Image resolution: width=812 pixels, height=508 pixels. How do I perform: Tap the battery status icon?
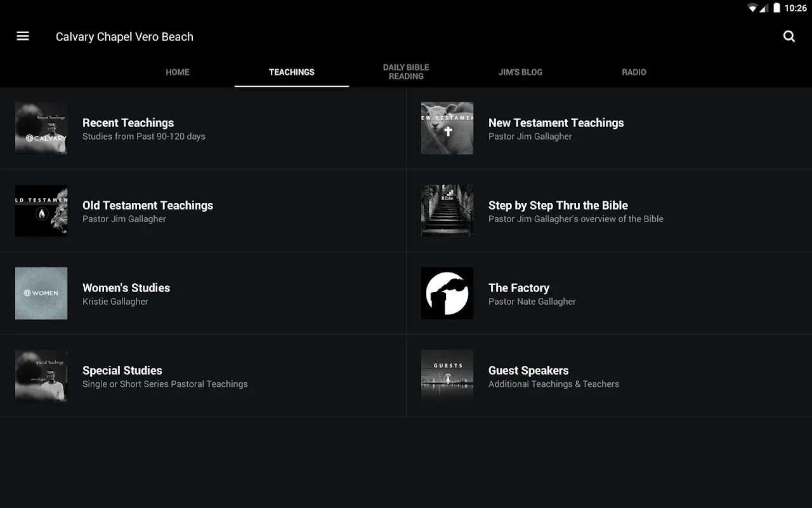776,8
